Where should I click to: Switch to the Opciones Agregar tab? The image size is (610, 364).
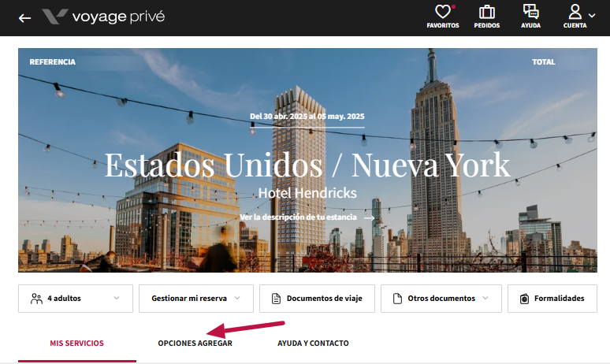click(x=195, y=344)
